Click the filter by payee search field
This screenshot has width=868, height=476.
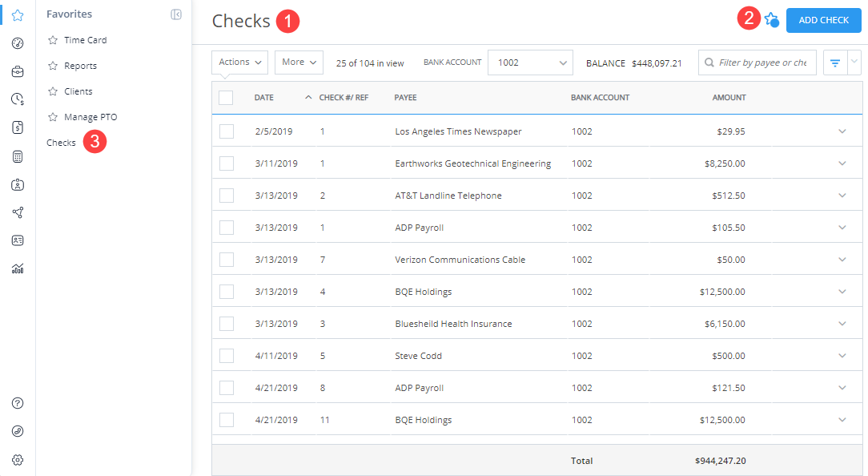point(757,63)
